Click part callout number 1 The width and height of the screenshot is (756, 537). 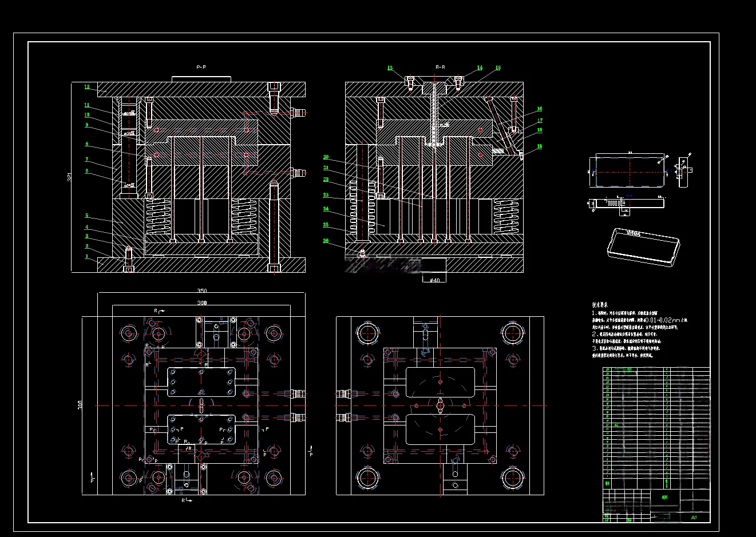(87, 257)
